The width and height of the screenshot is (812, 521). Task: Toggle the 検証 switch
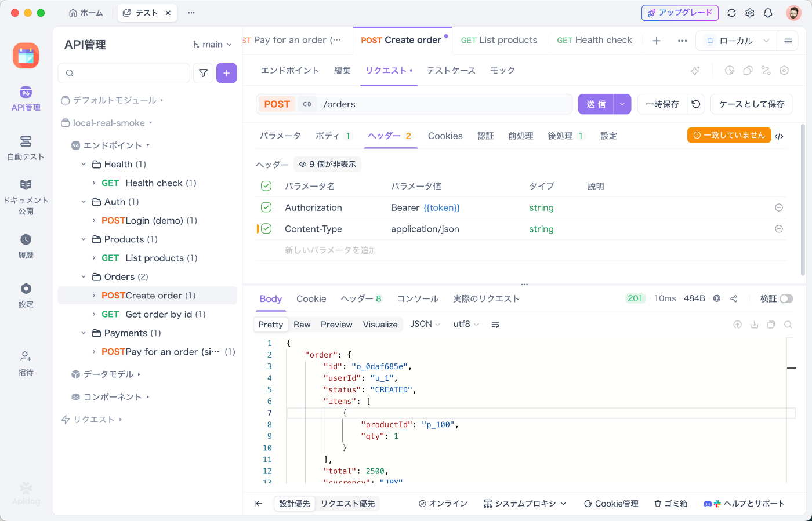786,298
